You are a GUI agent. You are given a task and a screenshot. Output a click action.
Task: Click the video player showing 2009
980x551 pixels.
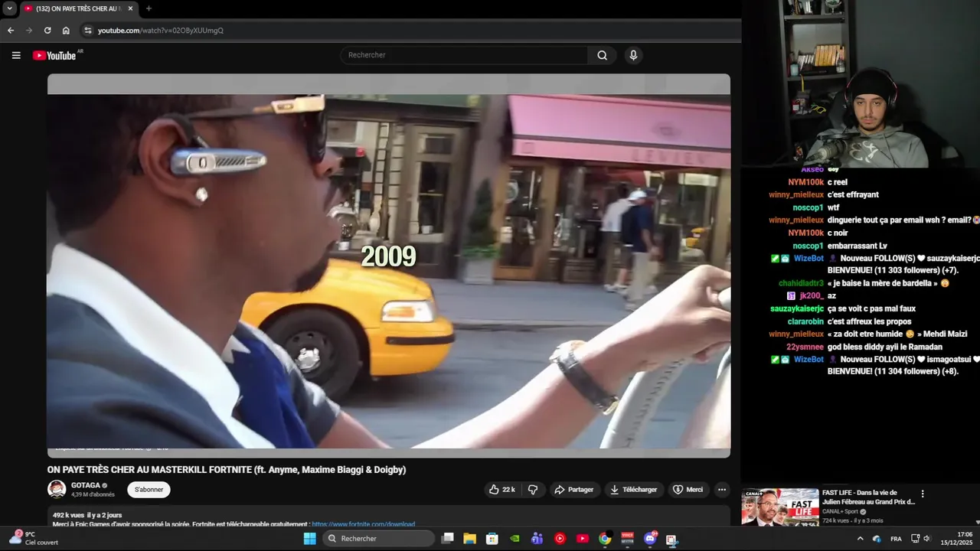pyautogui.click(x=389, y=266)
